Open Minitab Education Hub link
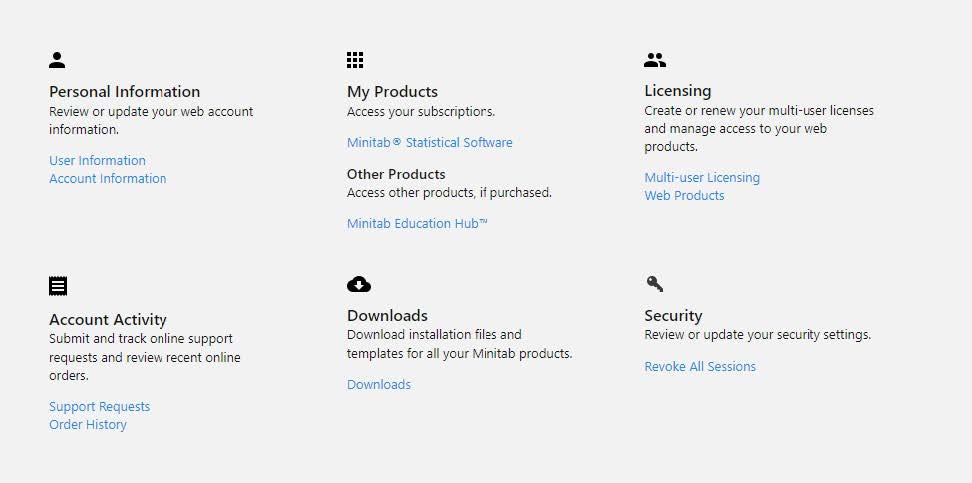The width and height of the screenshot is (972, 483). click(417, 224)
